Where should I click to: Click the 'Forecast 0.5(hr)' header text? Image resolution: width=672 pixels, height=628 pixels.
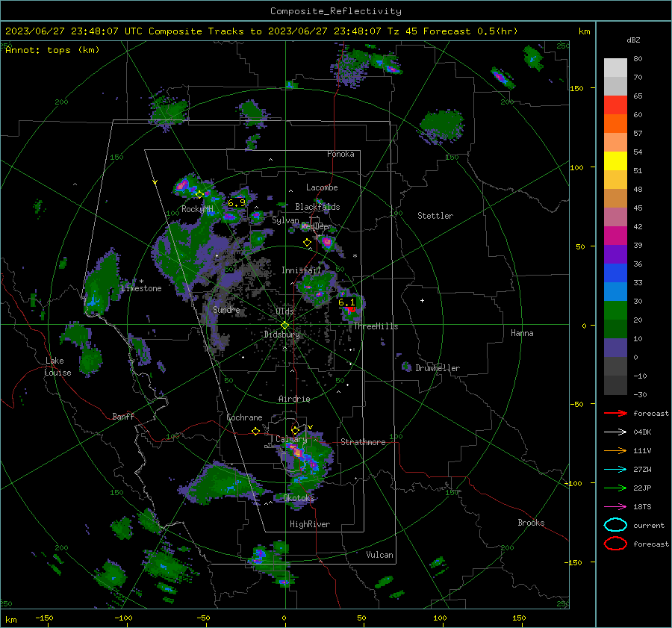pos(470,31)
